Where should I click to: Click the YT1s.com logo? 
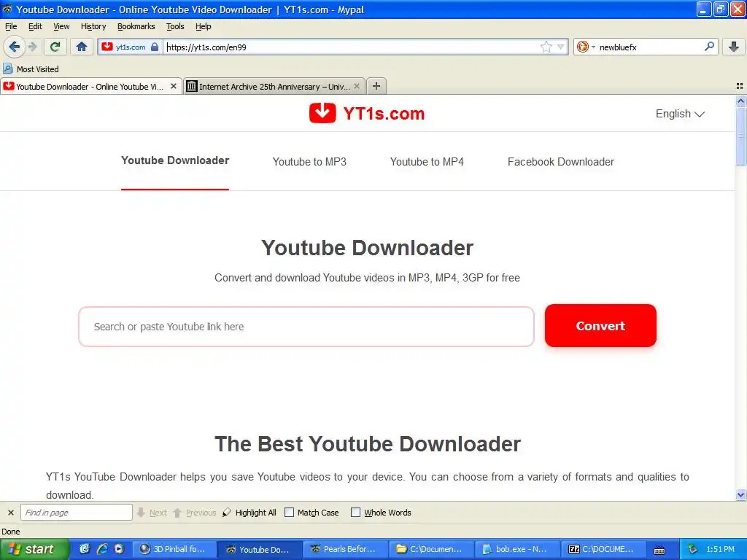pyautogui.click(x=367, y=113)
